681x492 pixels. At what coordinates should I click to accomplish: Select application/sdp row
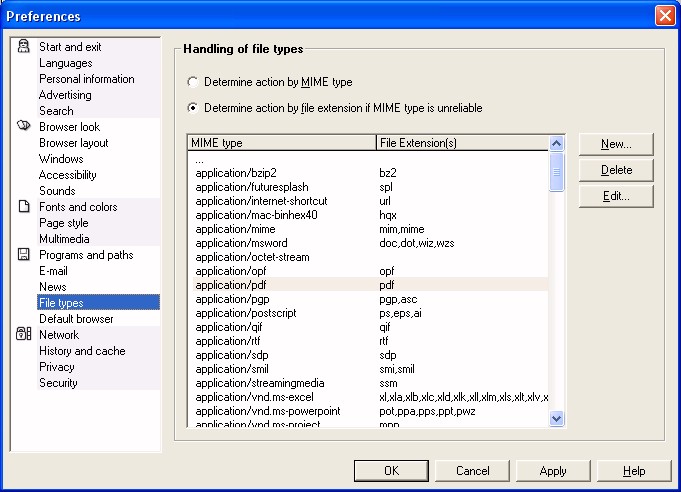[x=370, y=355]
